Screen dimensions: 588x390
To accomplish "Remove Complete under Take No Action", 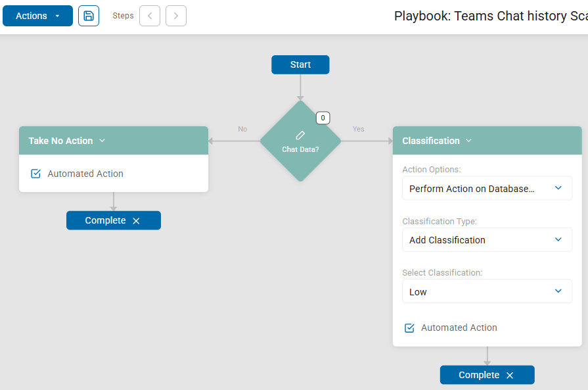I will pos(136,221).
